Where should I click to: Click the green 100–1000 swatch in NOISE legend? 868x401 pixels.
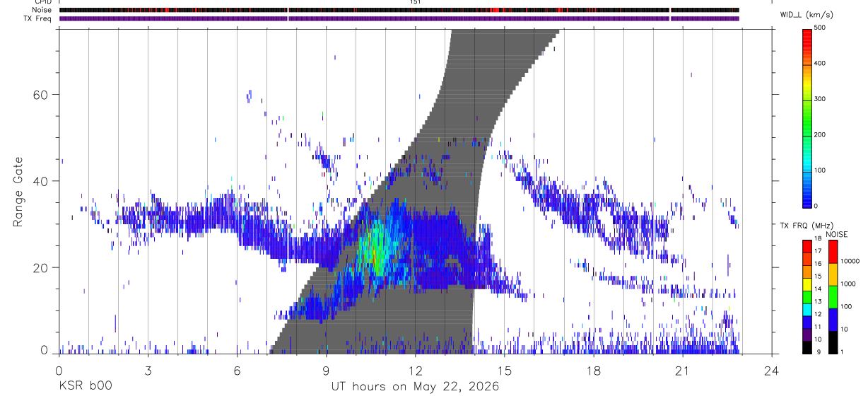(833, 296)
